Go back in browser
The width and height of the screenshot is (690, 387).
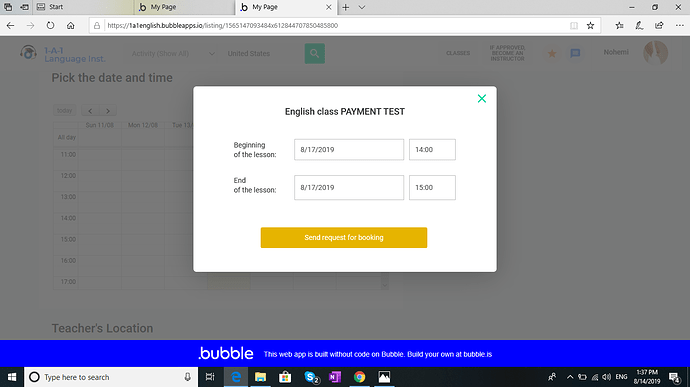10,26
